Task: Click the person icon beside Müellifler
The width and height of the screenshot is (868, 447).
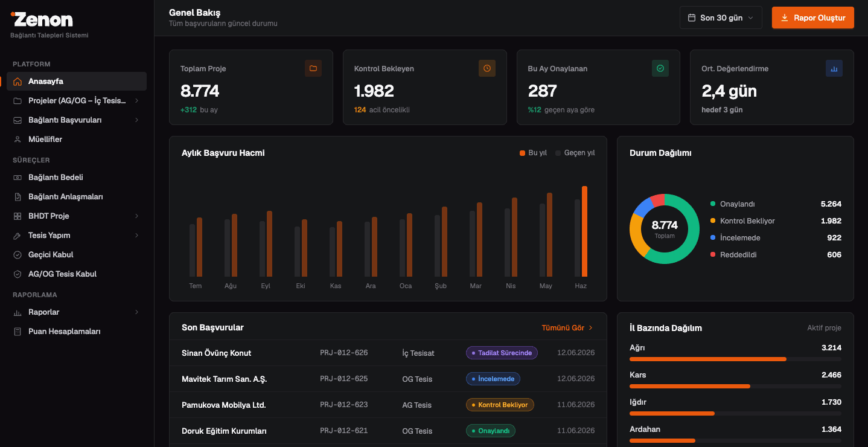Action: [x=18, y=140]
